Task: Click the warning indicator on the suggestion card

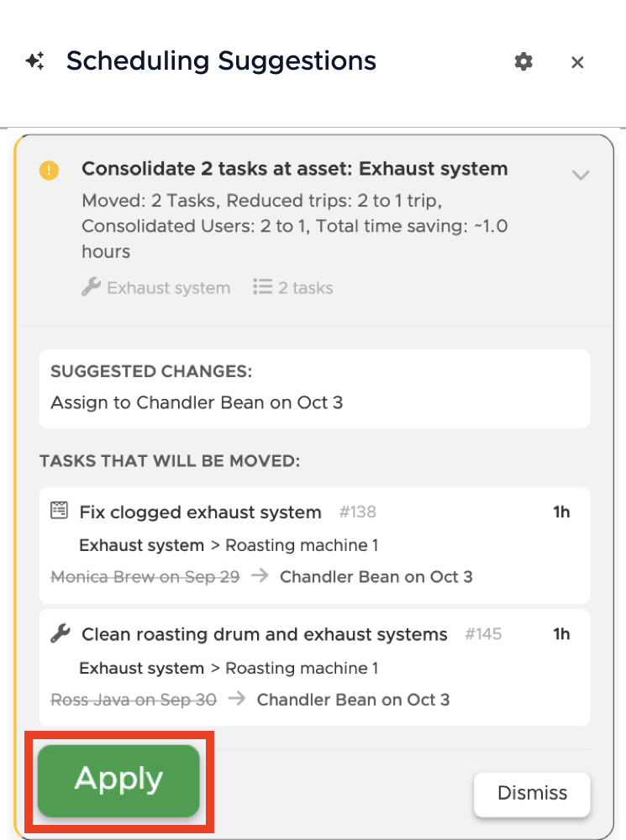Action: [49, 171]
